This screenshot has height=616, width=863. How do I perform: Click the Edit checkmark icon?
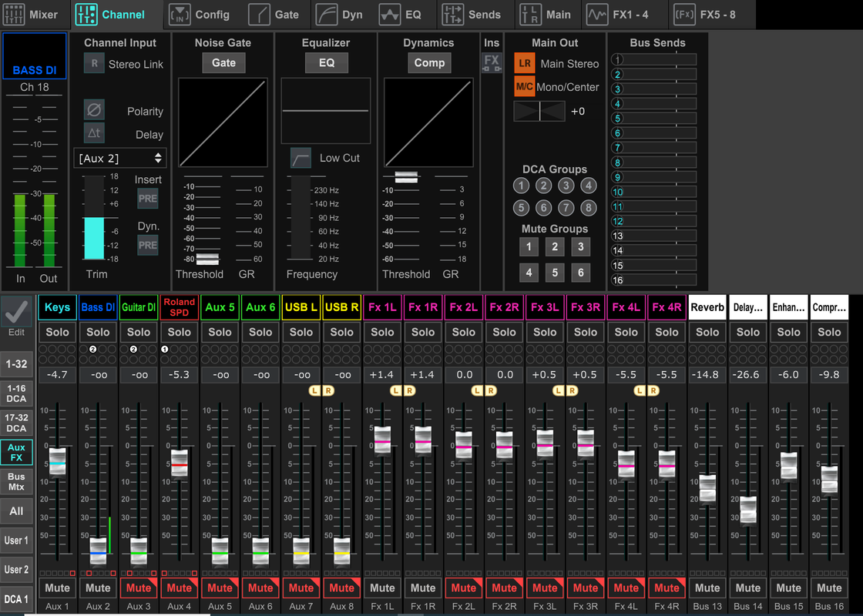[x=16, y=312]
